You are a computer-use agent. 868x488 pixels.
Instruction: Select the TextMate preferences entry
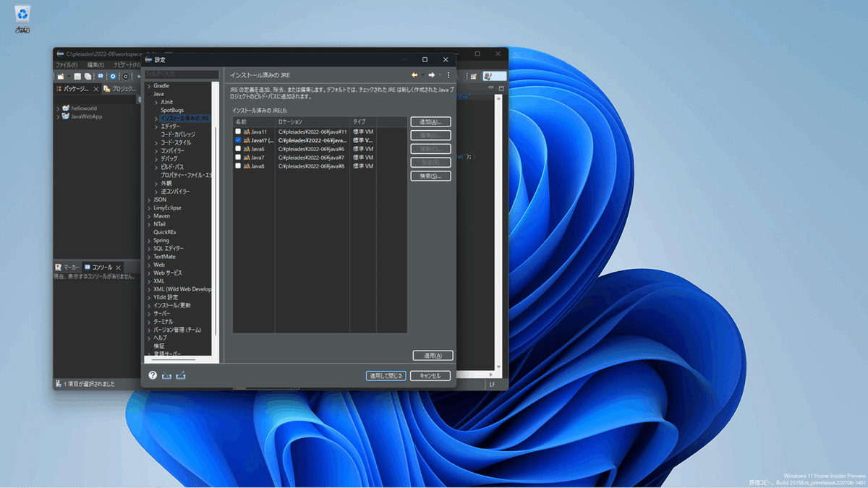tap(165, 257)
